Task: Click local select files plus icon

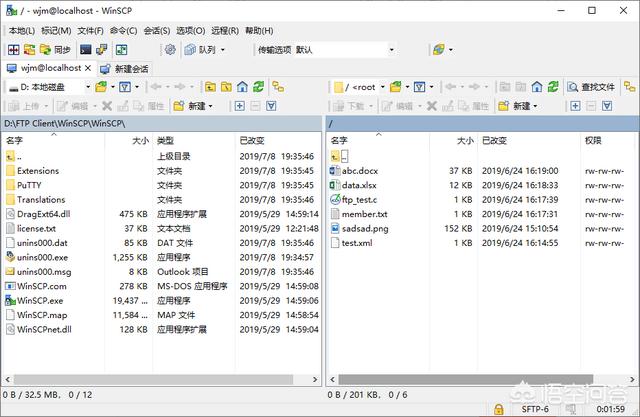Action: 240,106
